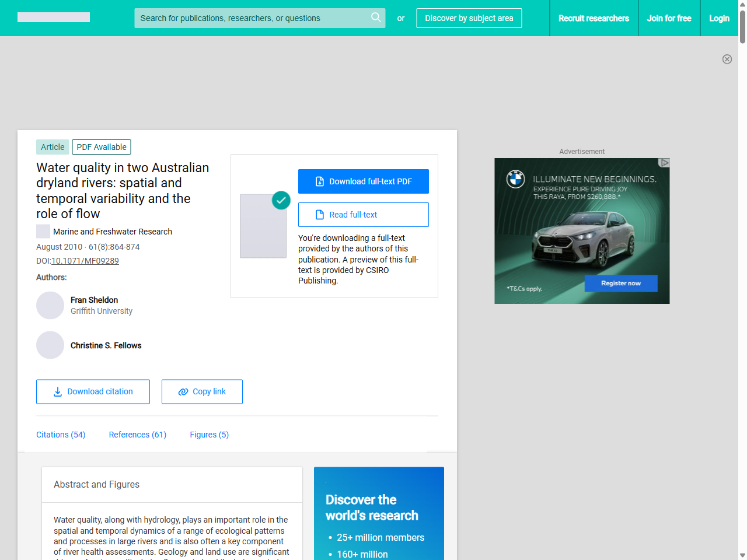Viewport: 747px width, 560px height.
Task: Click the chain-link icon in Copy link
Action: pos(181,391)
